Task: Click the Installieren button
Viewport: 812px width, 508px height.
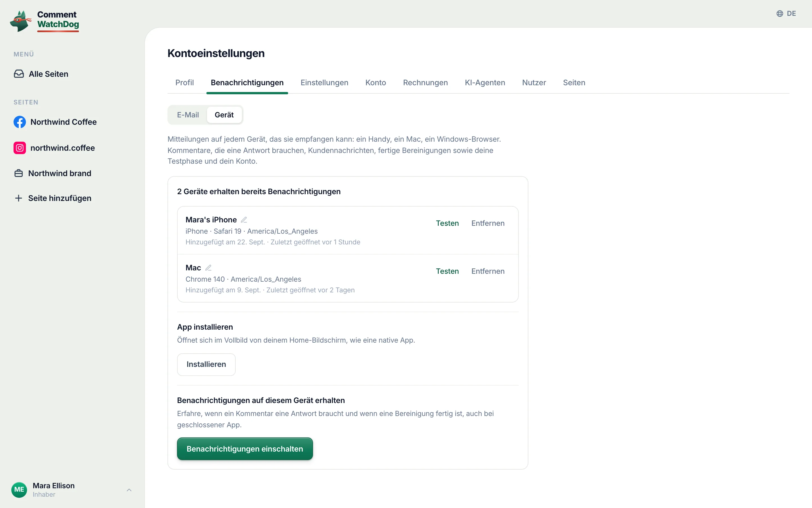Action: (206, 365)
